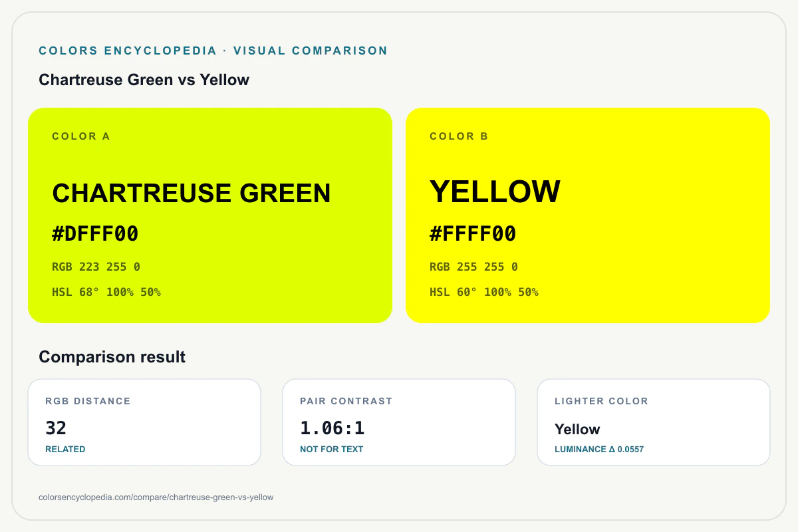The height and width of the screenshot is (532, 798).
Task: Select the #DFFF00 hex code
Action: point(95,234)
